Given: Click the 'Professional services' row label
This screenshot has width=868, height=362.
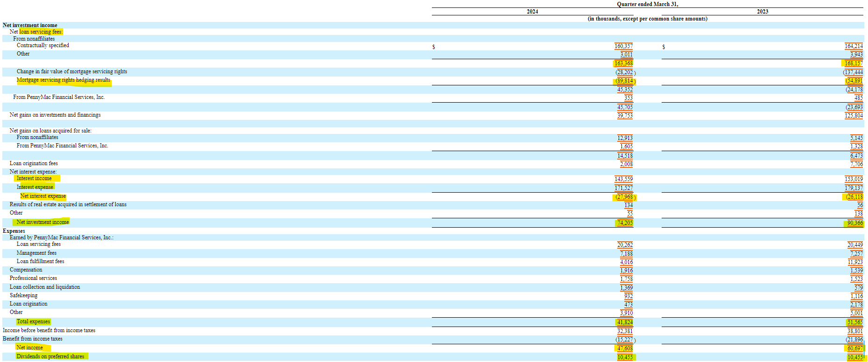Looking at the screenshot, I should click(33, 278).
